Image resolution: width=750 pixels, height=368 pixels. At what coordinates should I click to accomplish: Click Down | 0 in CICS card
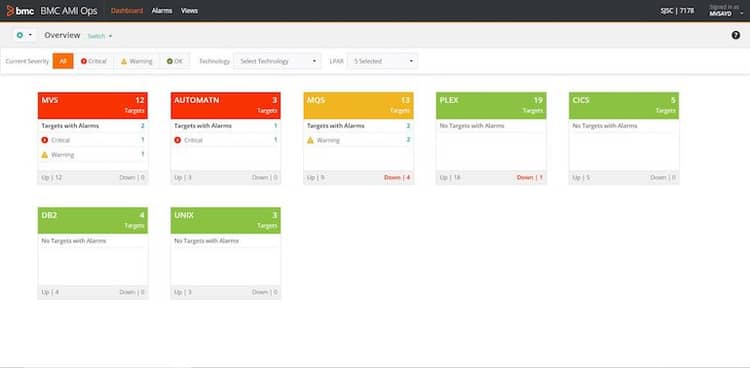point(663,178)
